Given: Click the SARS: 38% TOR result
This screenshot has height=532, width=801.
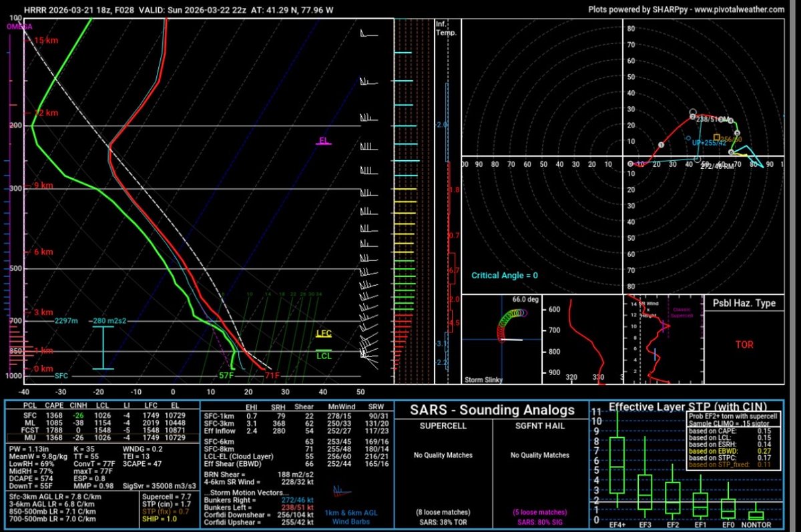Looking at the screenshot, I should [443, 521].
